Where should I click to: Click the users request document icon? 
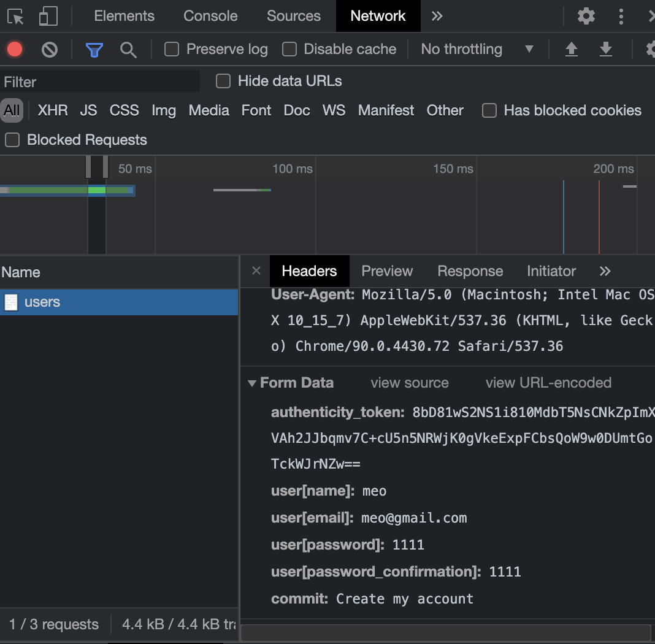tap(11, 302)
